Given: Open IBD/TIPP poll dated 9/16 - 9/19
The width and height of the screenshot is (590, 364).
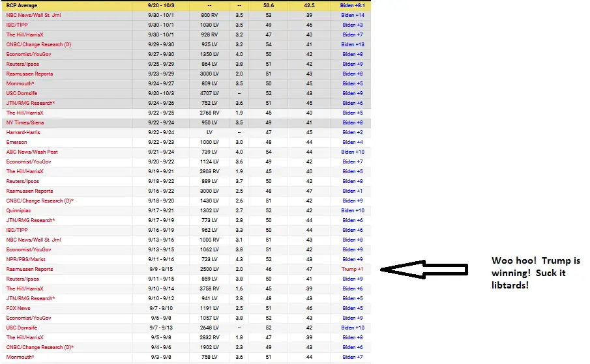Looking at the screenshot, I should coord(17,230).
